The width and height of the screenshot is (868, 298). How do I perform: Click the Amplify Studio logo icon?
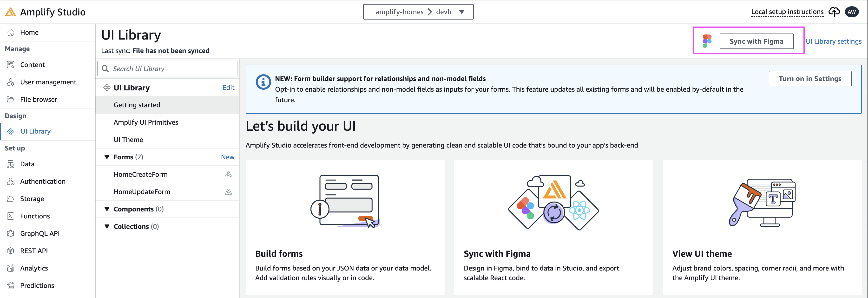click(x=10, y=12)
